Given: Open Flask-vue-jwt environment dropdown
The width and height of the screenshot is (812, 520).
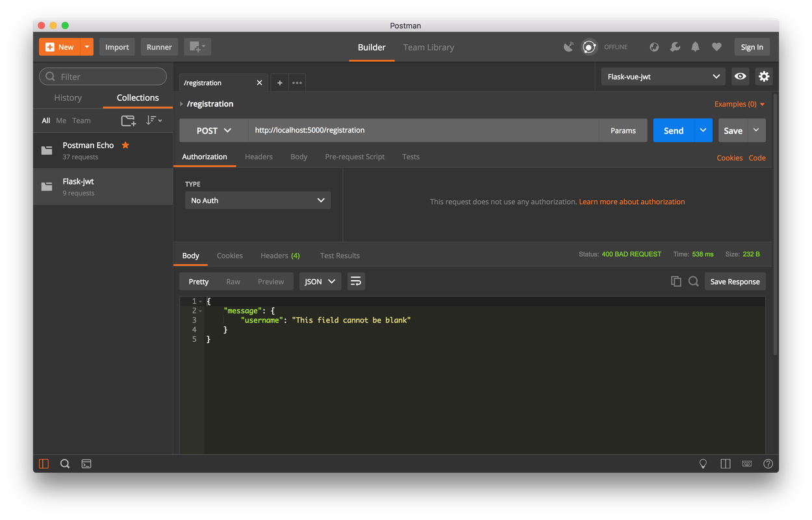Looking at the screenshot, I should tap(663, 76).
